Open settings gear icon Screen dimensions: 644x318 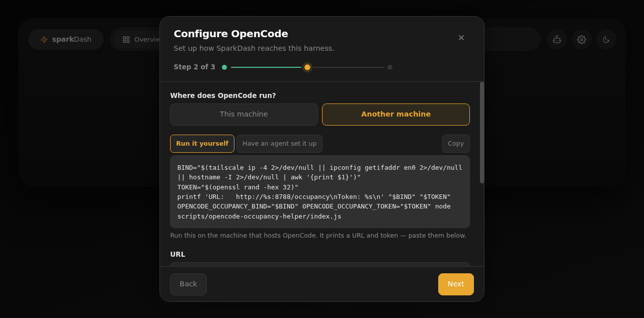point(582,40)
